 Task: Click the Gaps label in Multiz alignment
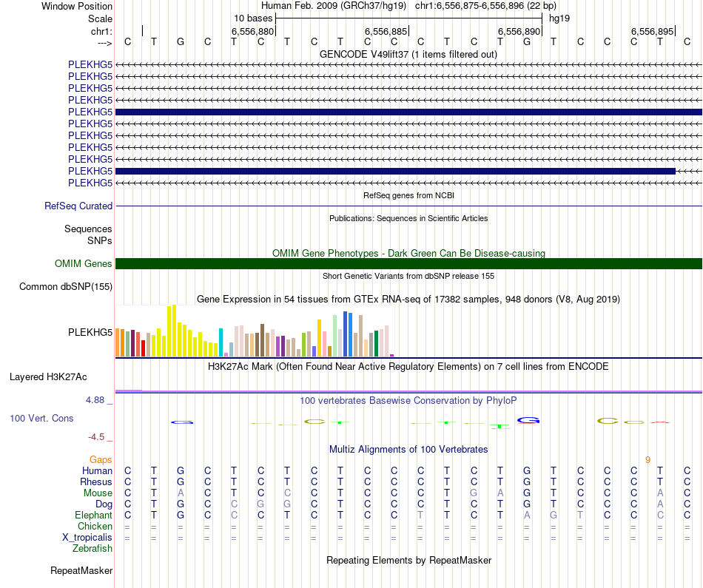point(101,460)
